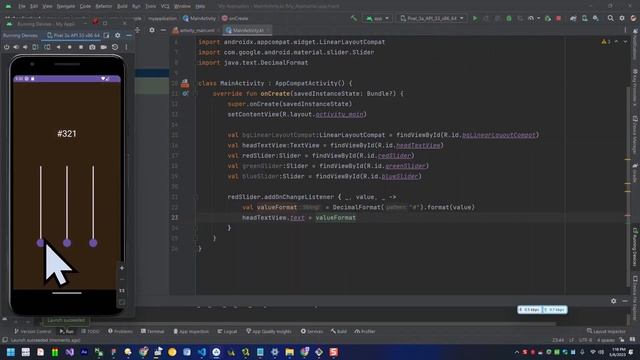Open the Search Everywhere magnifier icon

click(x=610, y=18)
